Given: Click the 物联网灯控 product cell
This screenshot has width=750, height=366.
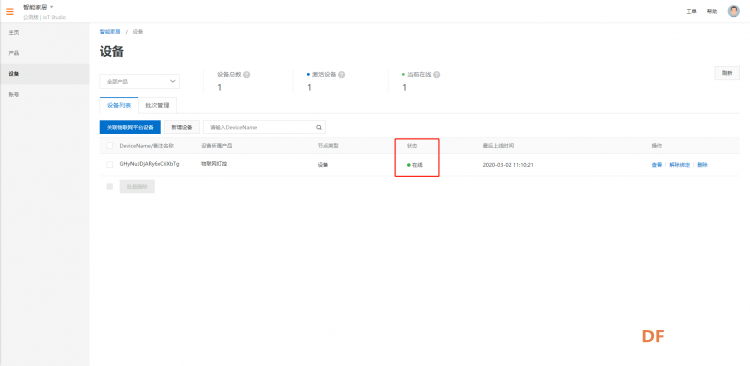Looking at the screenshot, I should click(x=214, y=164).
